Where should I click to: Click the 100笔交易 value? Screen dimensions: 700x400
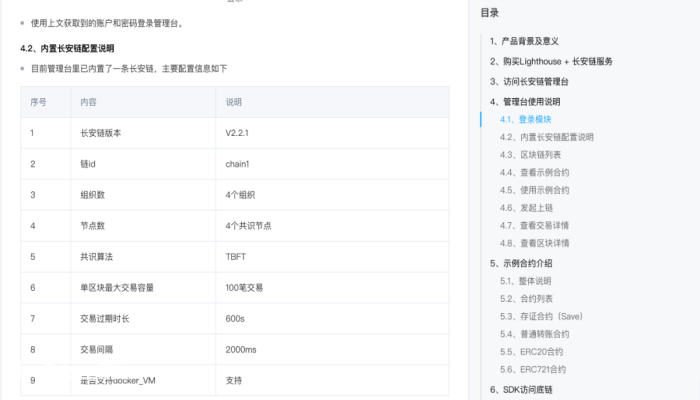point(244,288)
